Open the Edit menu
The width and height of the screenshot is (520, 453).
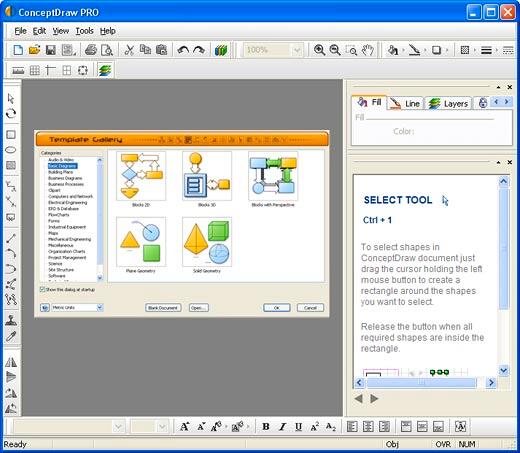pyautogui.click(x=39, y=31)
